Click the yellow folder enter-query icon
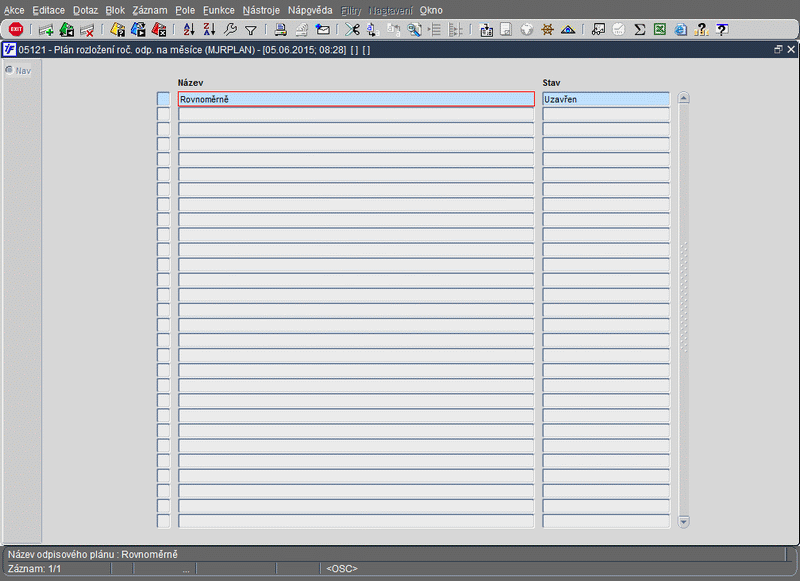Image resolution: width=800 pixels, height=581 pixels. [118, 30]
